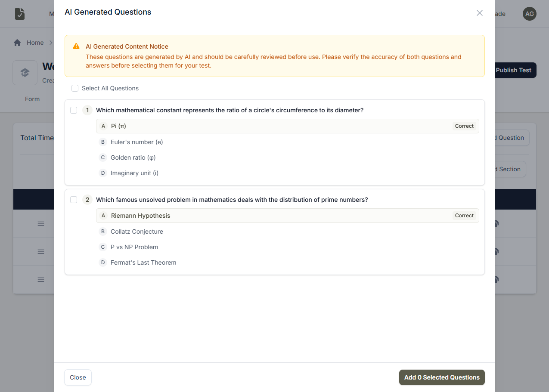Open the AG avatar menu
This screenshot has width=549, height=392.
tap(529, 14)
